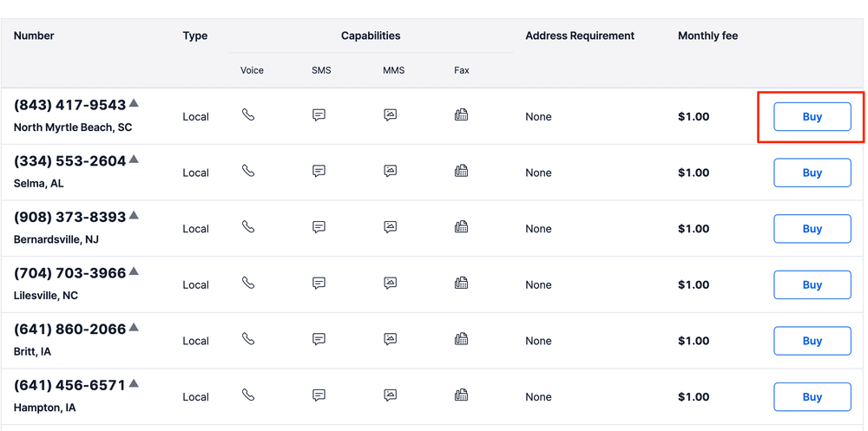Buy the (908) 373-8393 number
Viewport: 868px width, 431px height.
pyautogui.click(x=812, y=229)
